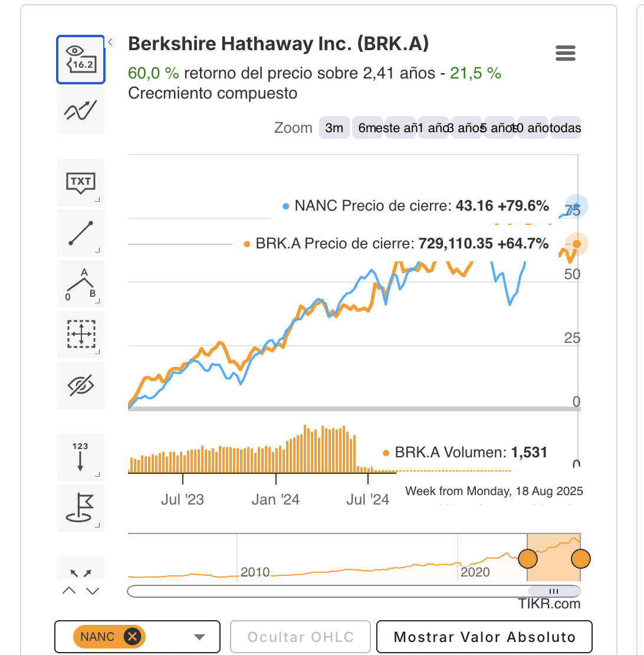
Task: Set zoom range to 3m
Action: tap(334, 128)
